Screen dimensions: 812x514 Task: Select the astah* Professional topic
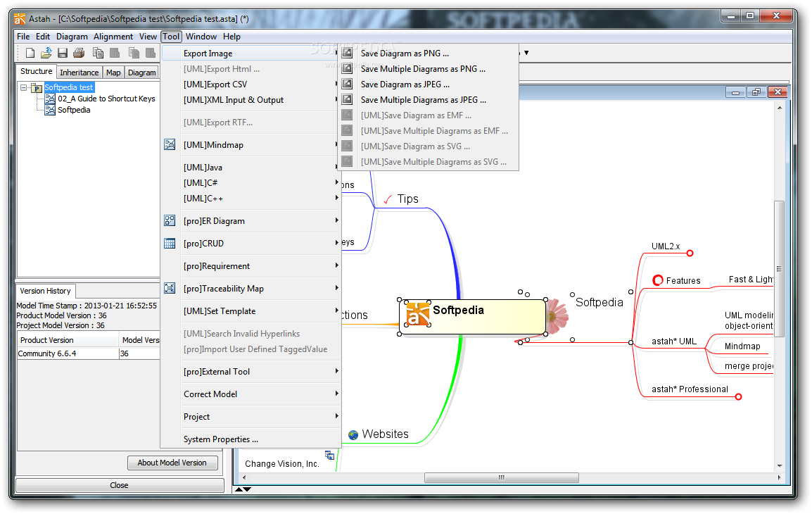[x=690, y=389]
